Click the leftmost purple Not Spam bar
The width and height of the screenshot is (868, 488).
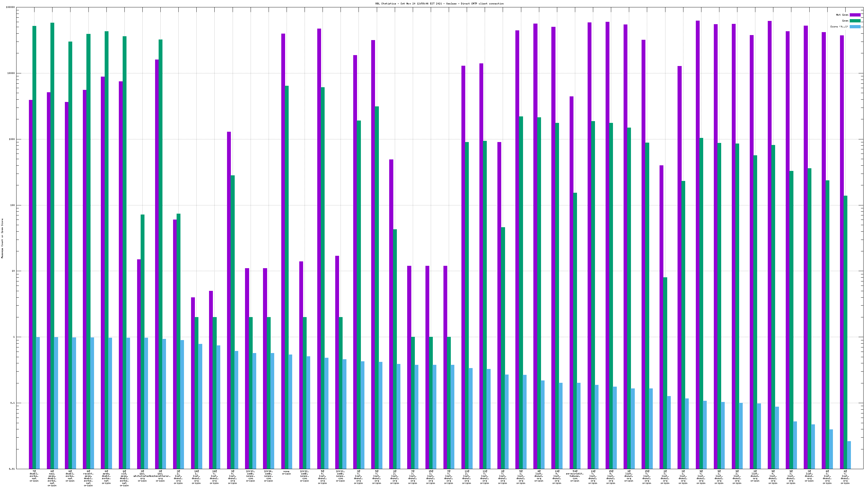click(x=31, y=269)
